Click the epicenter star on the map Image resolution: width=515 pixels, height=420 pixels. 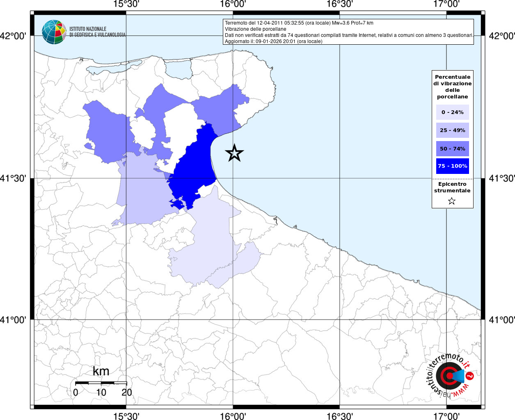[x=234, y=153]
